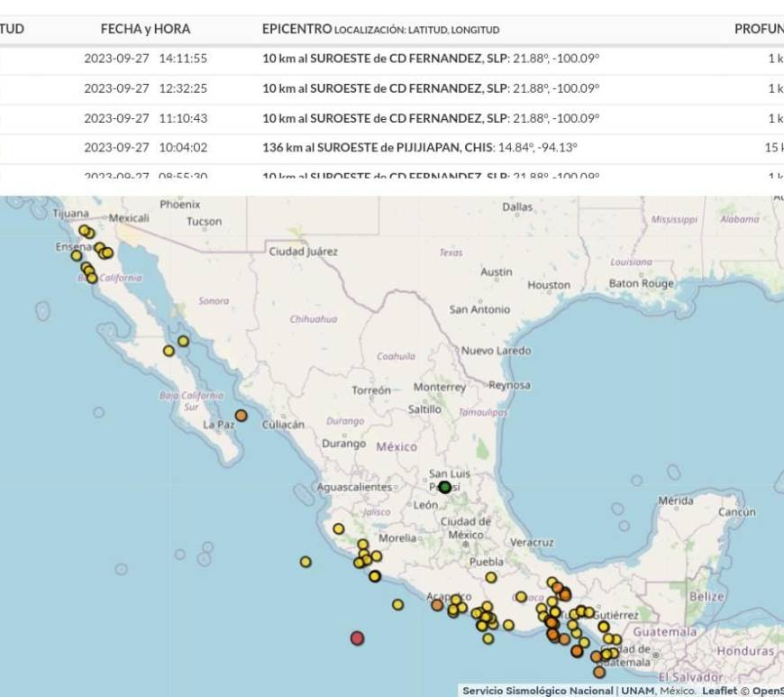Click the yellow marker in Baja California Sur gulf
The width and height of the screenshot is (784, 697).
tap(183, 341)
